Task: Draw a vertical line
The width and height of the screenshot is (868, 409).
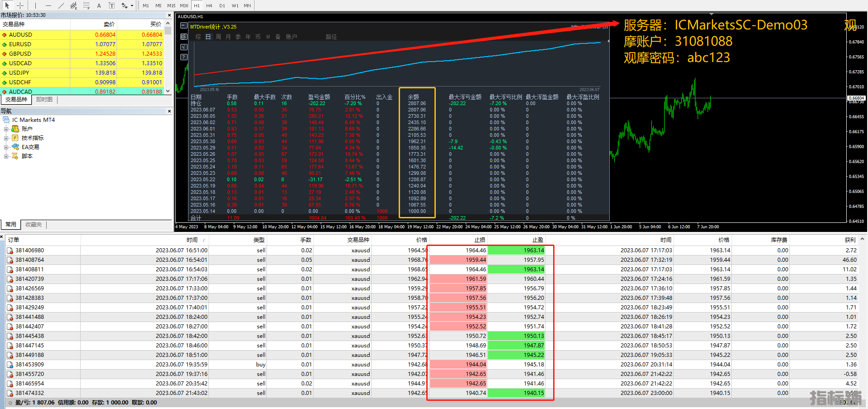Action: (35, 5)
